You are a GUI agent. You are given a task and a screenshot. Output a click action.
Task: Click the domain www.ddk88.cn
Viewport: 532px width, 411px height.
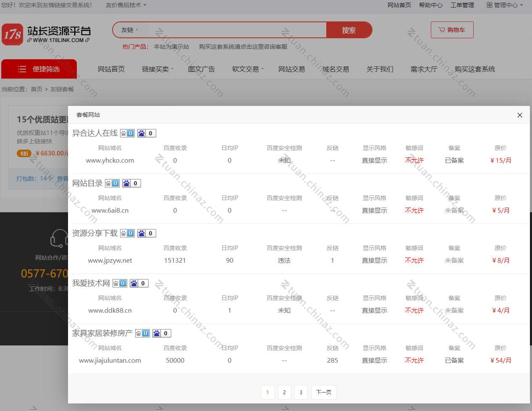click(110, 310)
